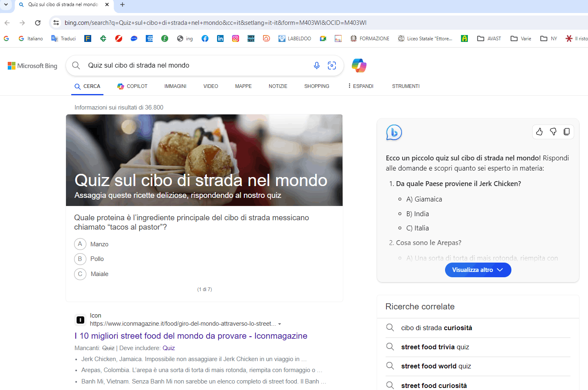This screenshot has height=390, width=588.
Task: Select quiz answer A Manzo
Action: [x=91, y=244]
